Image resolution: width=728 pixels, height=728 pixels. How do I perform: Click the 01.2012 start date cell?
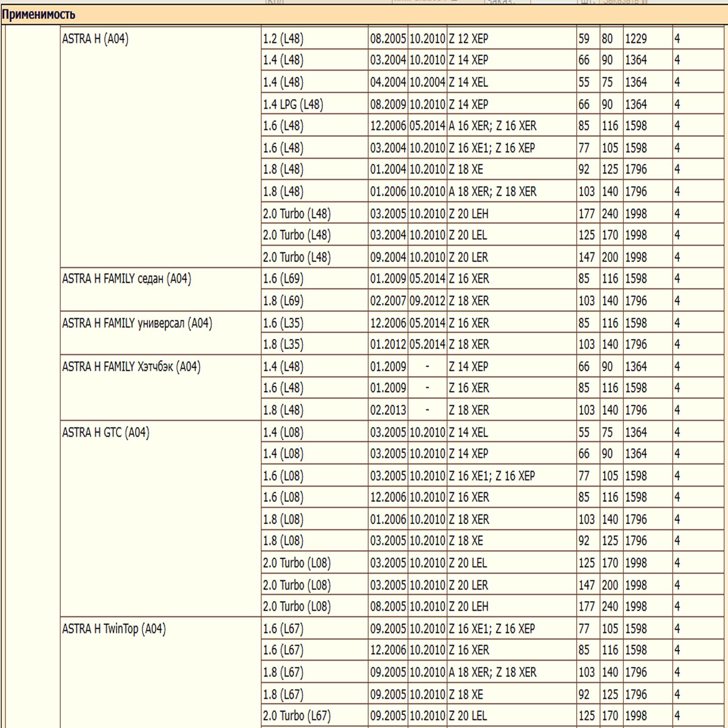pos(388,344)
